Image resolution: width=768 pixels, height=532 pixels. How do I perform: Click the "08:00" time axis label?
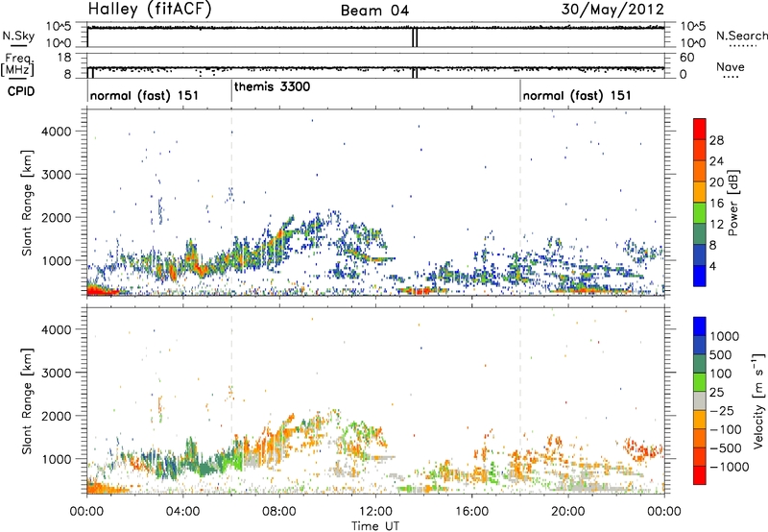click(x=279, y=512)
